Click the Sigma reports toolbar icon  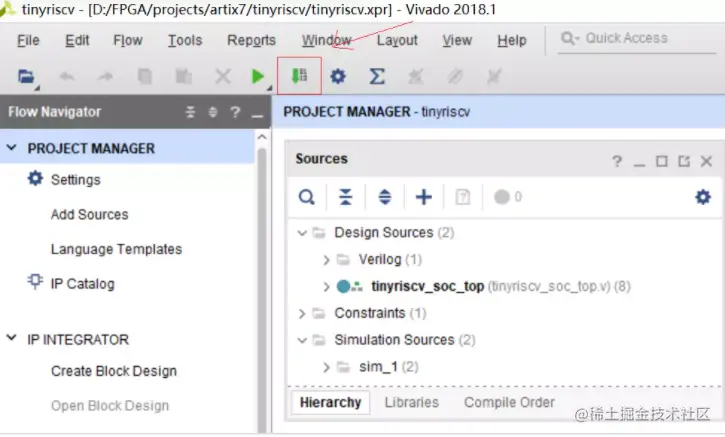click(377, 76)
